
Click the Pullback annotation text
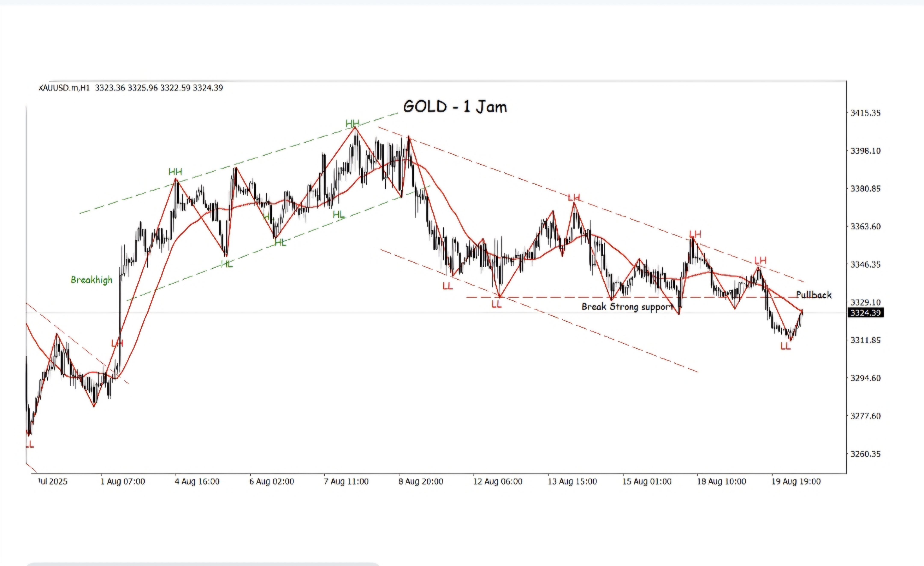814,295
